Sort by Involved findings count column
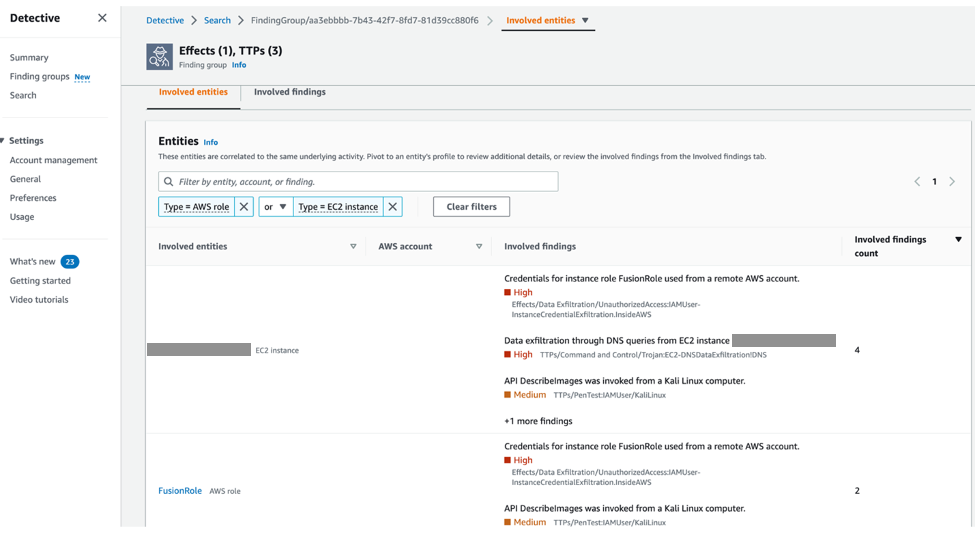The image size is (977, 539). point(958,240)
